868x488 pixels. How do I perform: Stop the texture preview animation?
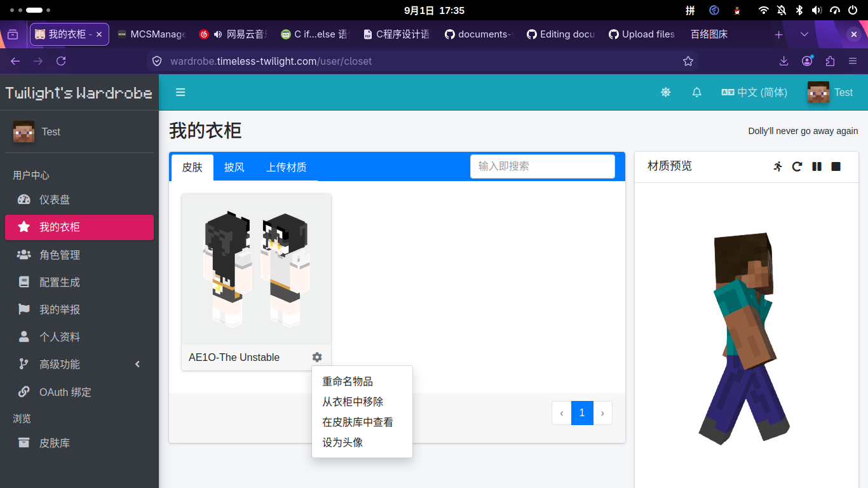click(836, 166)
